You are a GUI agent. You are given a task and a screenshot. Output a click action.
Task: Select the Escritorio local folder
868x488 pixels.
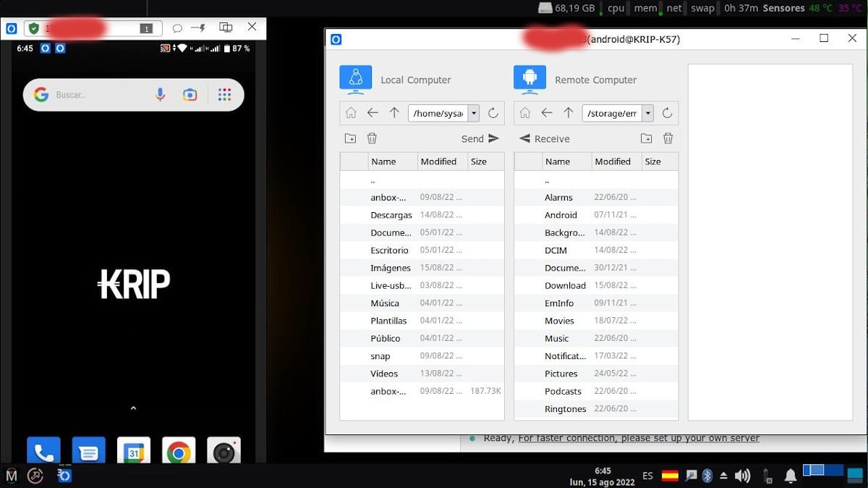pyautogui.click(x=422, y=250)
